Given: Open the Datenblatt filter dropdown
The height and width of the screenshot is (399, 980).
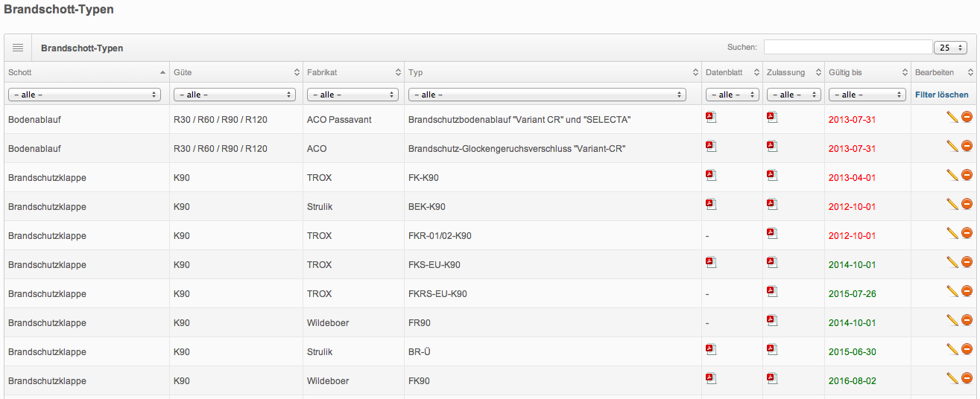Looking at the screenshot, I should 733,95.
